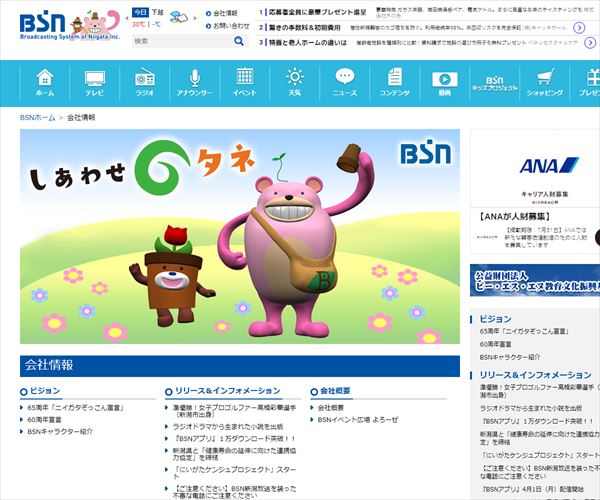Open the 公益財団法人 BSN教育文化振興 banner
The width and height of the screenshot is (600, 500).
[535, 280]
